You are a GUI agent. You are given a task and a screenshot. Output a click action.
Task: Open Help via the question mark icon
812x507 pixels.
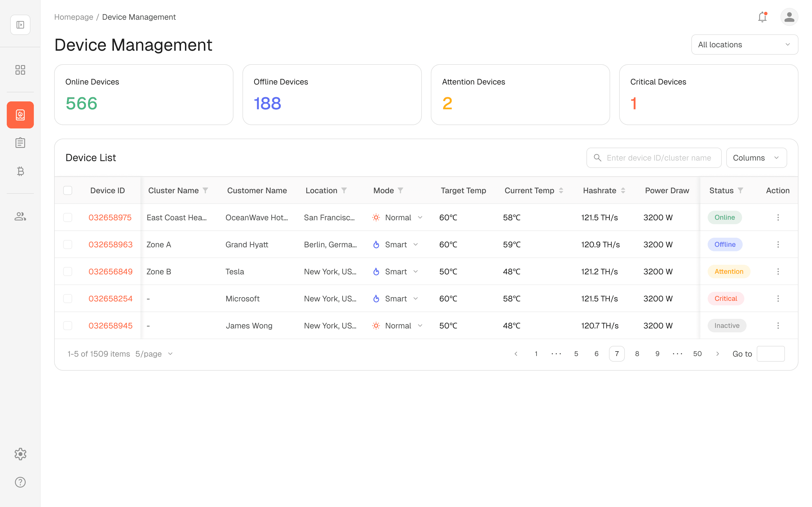click(x=20, y=482)
